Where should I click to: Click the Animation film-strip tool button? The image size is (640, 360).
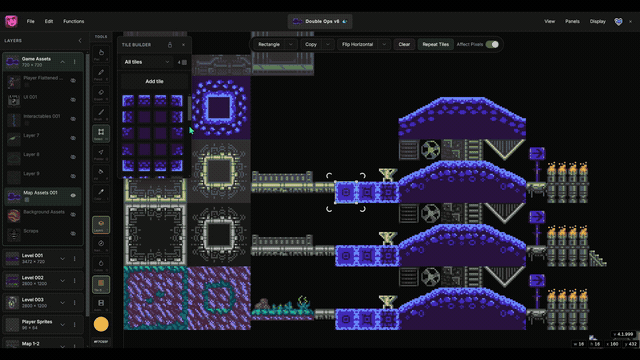pyautogui.click(x=101, y=304)
